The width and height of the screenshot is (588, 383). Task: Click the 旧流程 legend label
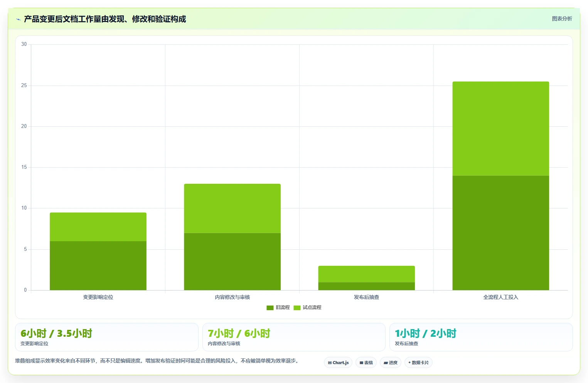click(x=283, y=307)
